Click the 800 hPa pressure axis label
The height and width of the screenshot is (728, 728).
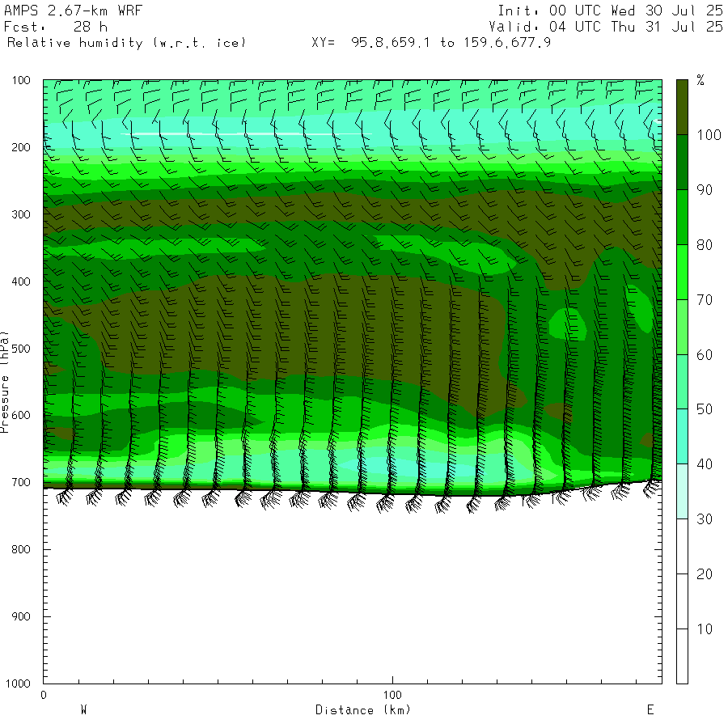tap(21, 549)
